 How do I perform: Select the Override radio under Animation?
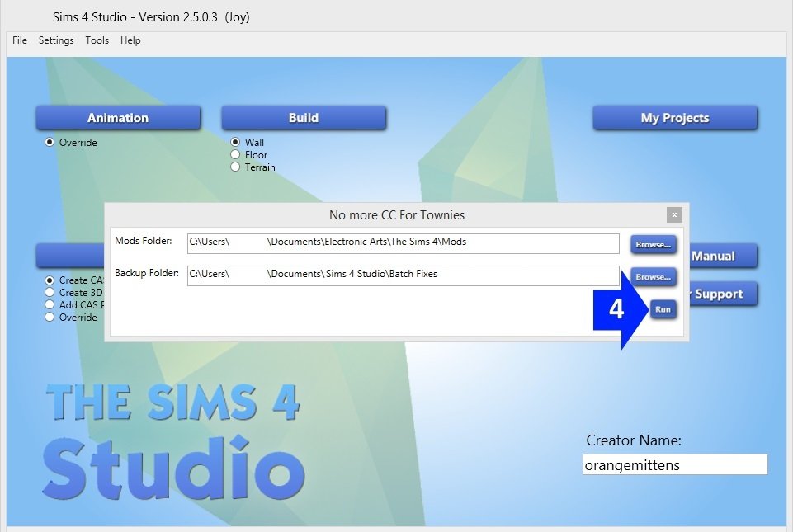[50, 143]
